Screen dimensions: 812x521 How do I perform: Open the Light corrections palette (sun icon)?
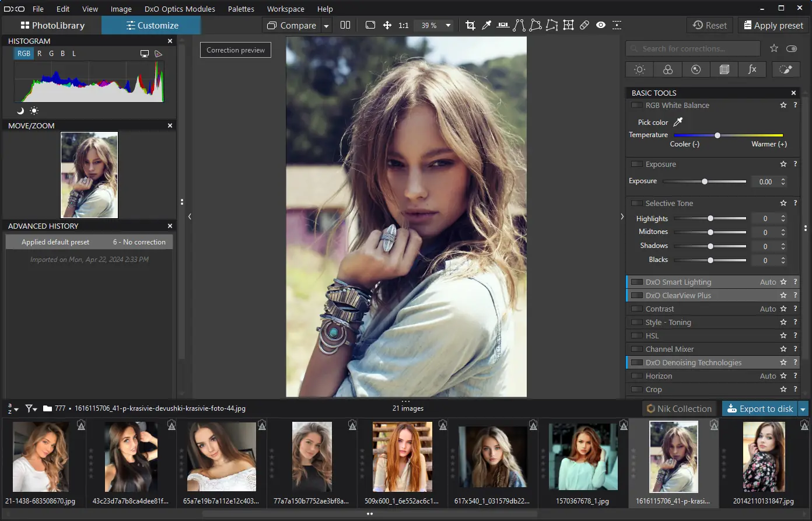point(639,69)
